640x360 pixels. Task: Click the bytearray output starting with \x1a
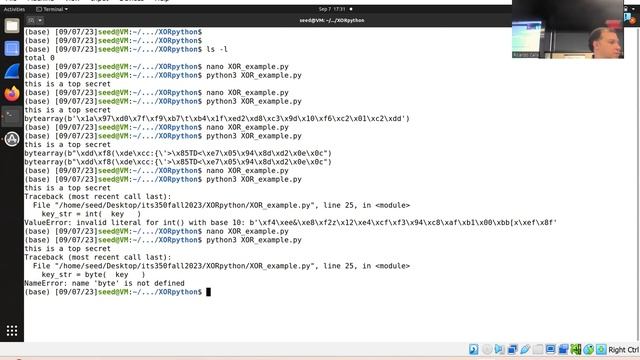217,119
